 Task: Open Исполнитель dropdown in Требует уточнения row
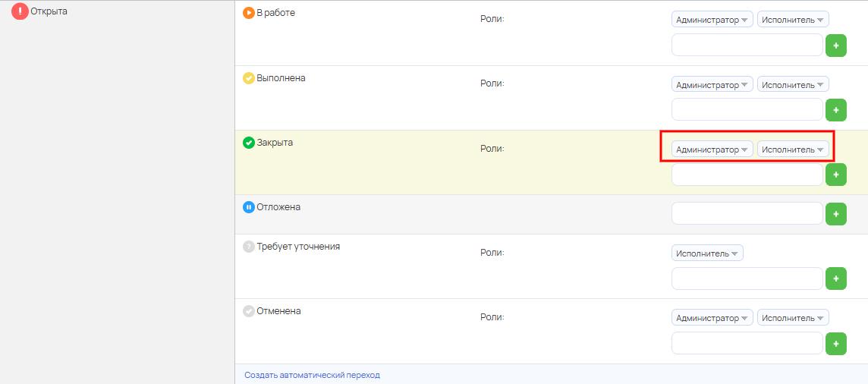707,253
